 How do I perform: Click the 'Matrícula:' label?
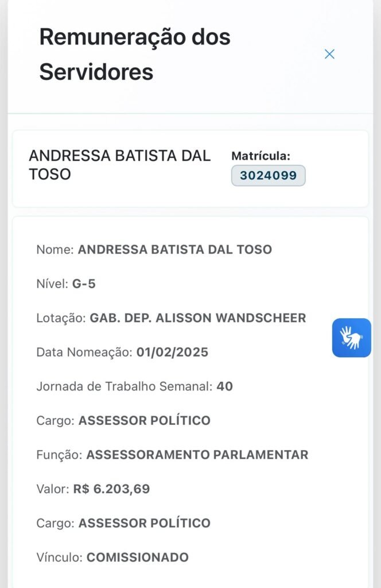click(261, 156)
